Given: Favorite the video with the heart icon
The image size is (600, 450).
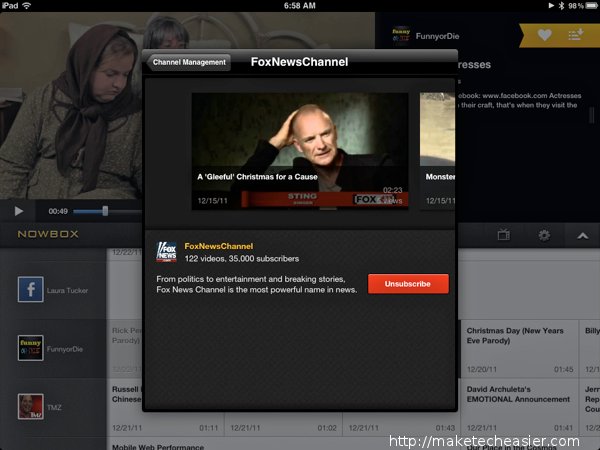Looking at the screenshot, I should point(544,35).
